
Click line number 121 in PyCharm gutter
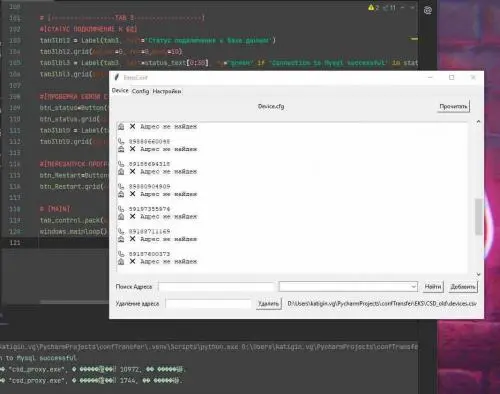(x=15, y=243)
